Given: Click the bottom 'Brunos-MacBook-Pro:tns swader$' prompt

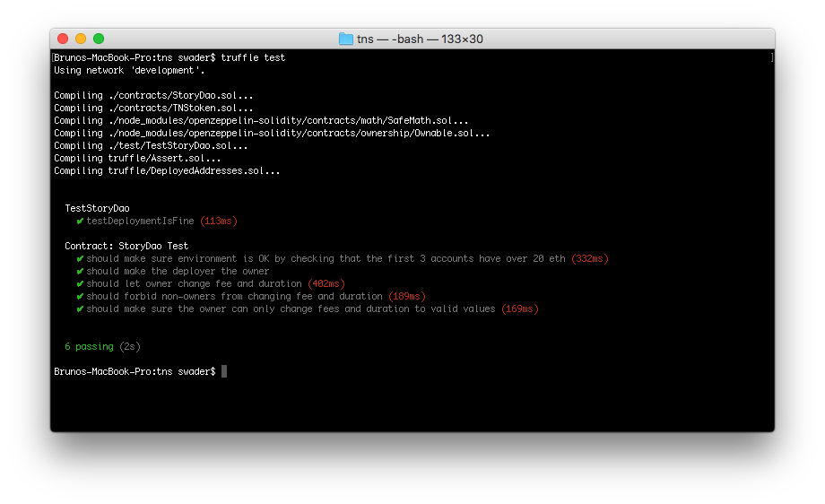Looking at the screenshot, I should [x=135, y=371].
